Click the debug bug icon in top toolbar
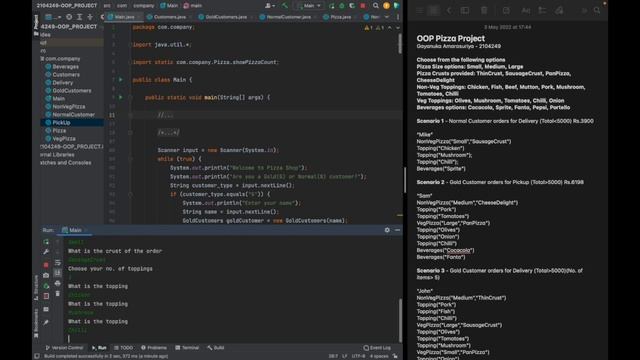Image resolution: width=640 pixels, height=360 pixels. (342, 6)
